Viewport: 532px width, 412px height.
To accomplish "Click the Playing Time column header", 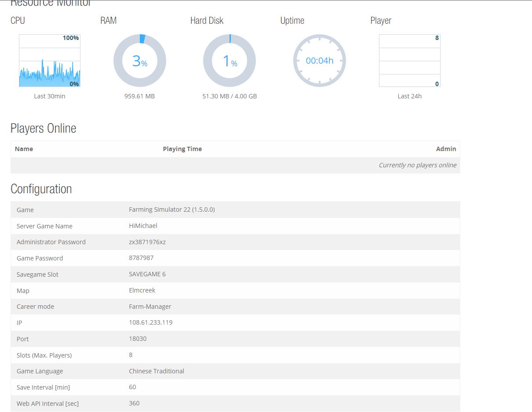I will pos(182,149).
